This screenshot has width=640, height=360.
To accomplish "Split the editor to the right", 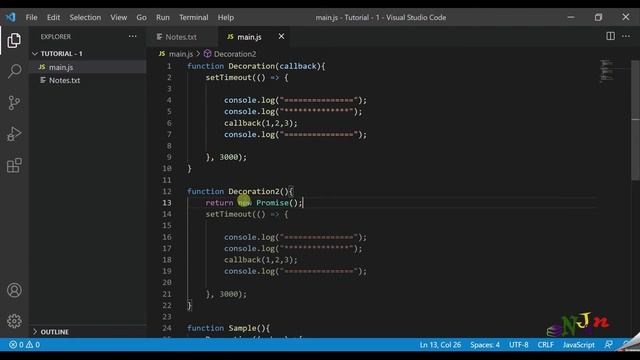I will pyautogui.click(x=610, y=36).
